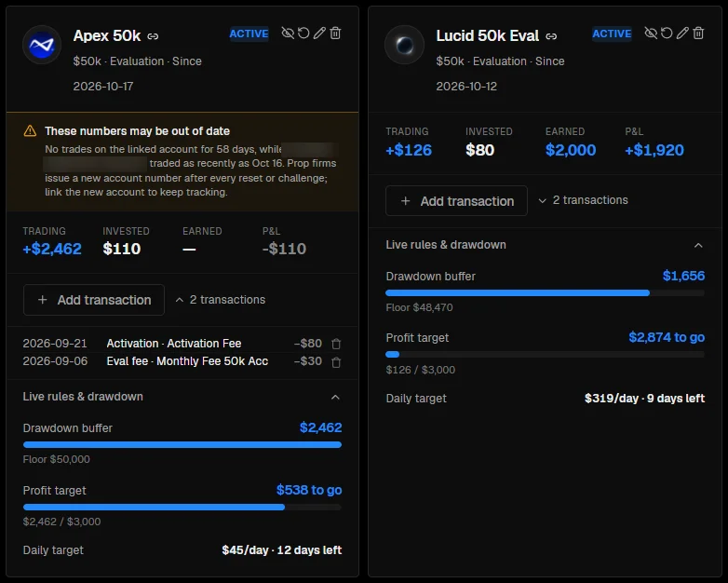Reset the Lucid 50k Eval account
The image size is (728, 583).
[x=667, y=33]
